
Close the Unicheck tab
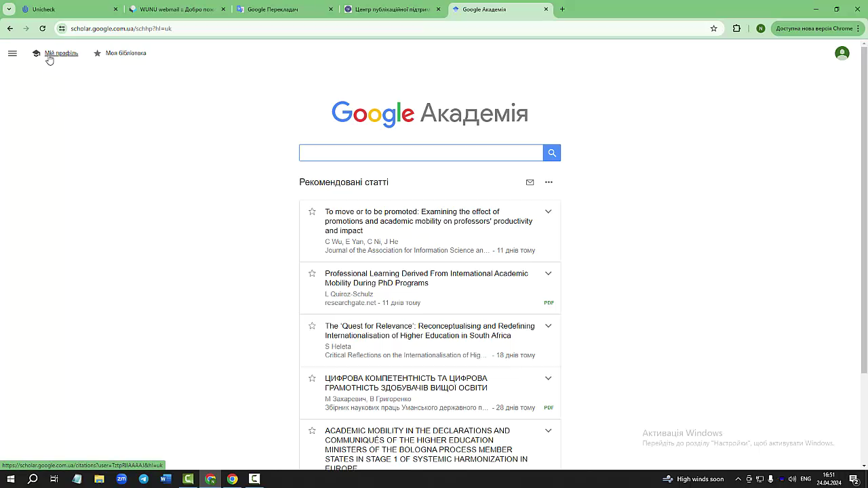click(x=115, y=9)
